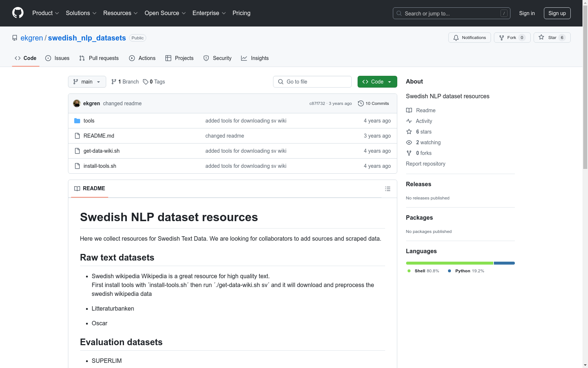Open the Pull requests tab
This screenshot has height=368, width=588.
tap(99, 58)
